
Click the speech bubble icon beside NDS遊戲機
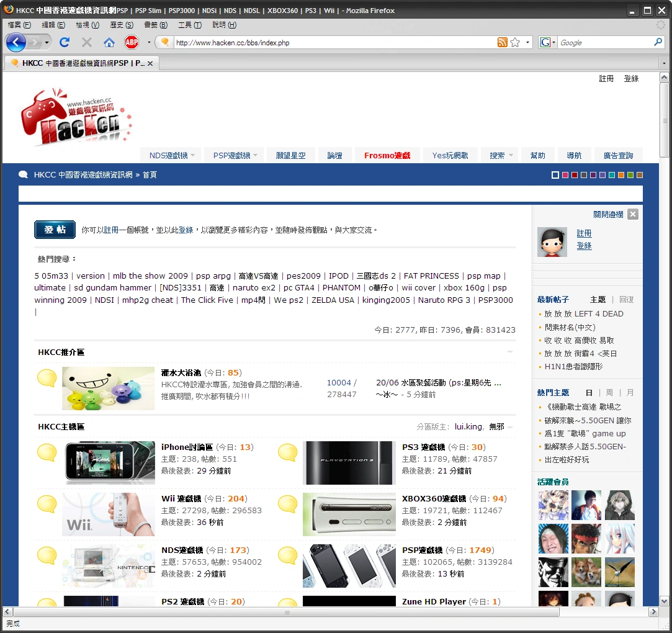47,555
